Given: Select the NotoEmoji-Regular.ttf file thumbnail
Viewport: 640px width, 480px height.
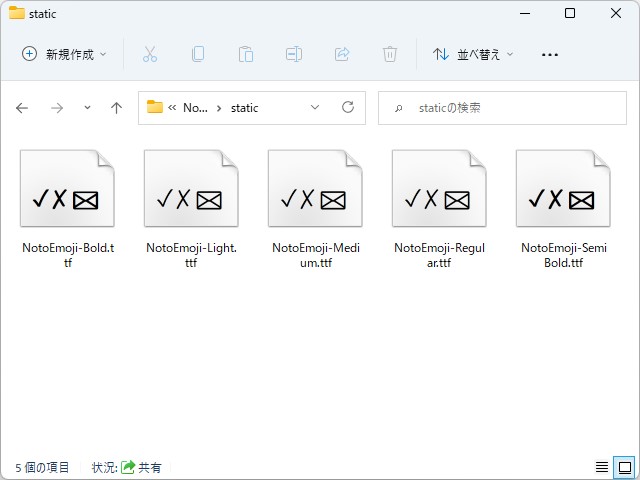Looking at the screenshot, I should [439, 188].
